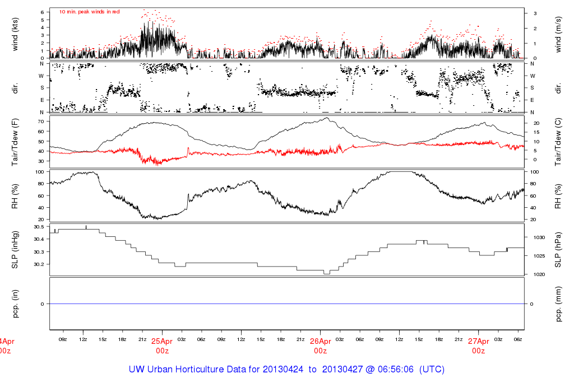Click the '1020' tick on hPa axis

539,274
